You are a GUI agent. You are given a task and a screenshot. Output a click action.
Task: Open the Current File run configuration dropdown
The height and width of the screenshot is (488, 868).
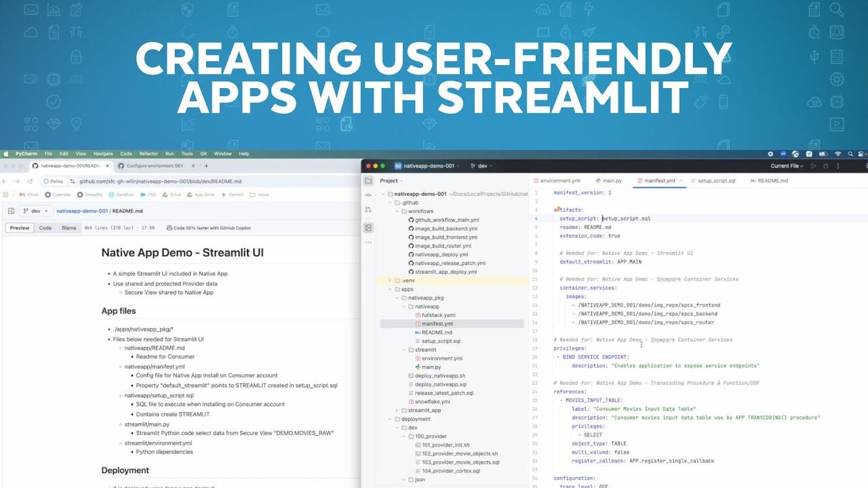787,165
